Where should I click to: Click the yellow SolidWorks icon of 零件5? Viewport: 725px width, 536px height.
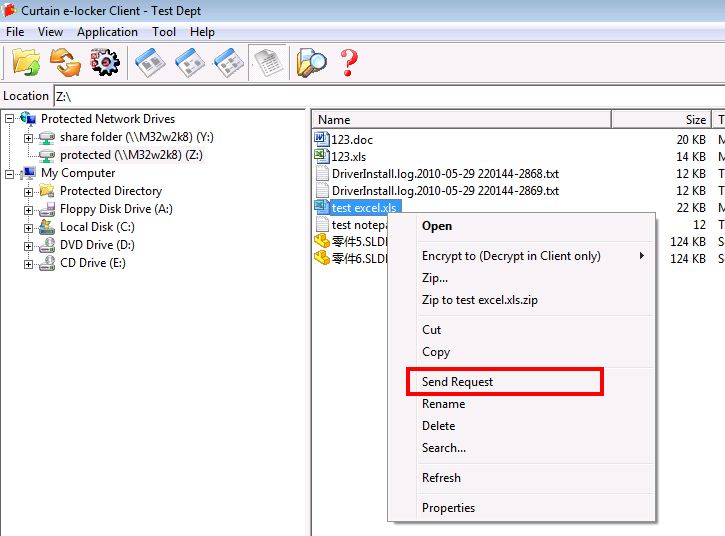(322, 241)
